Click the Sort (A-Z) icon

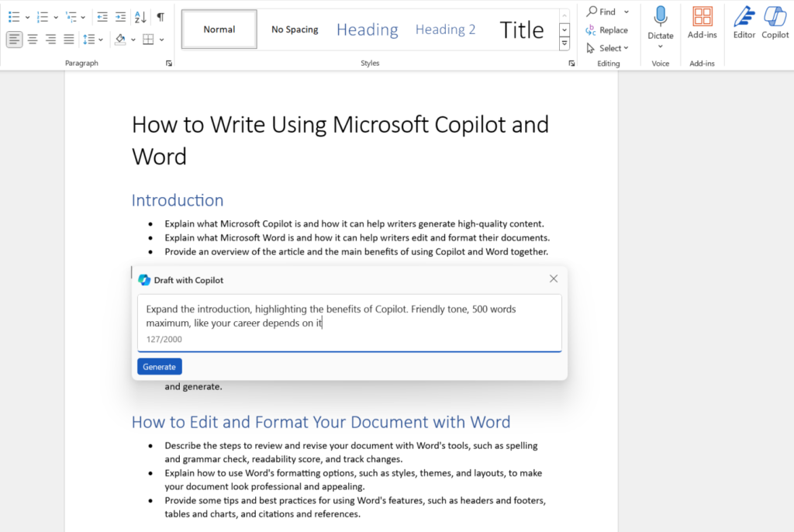(x=140, y=16)
